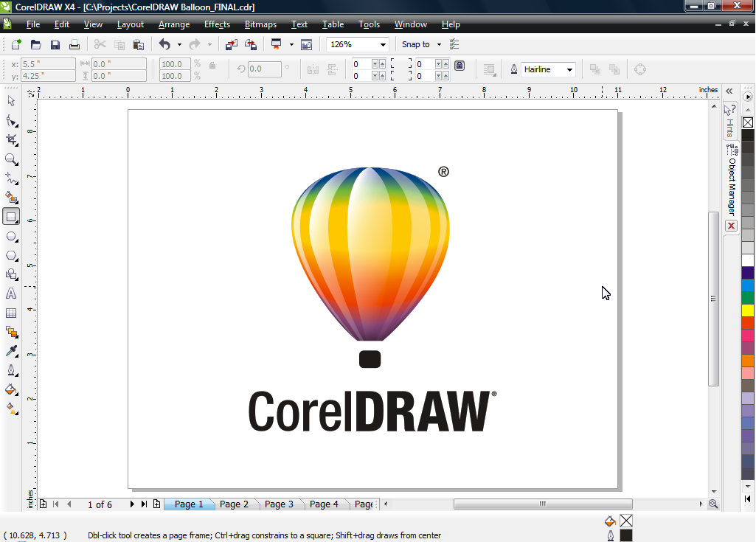
Task: Select the Fill bucket tool
Action: [11, 389]
